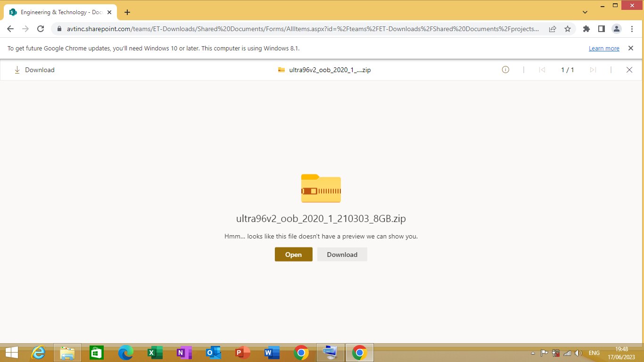Bookmark this page with the star

(568, 29)
